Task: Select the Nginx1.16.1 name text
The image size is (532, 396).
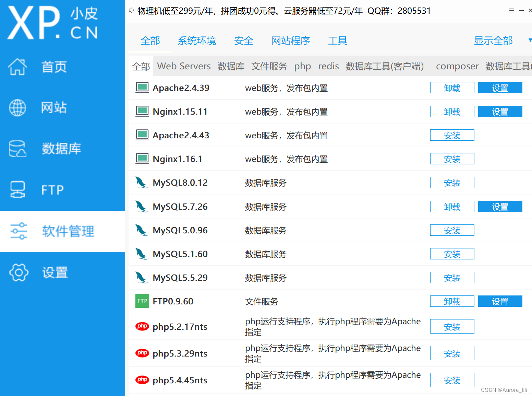Action: (178, 159)
